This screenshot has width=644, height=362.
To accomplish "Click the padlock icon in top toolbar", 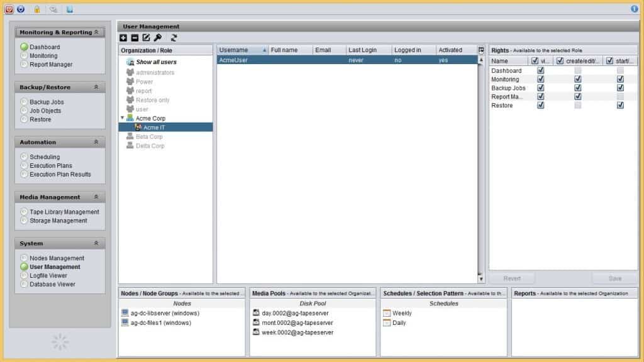I will (37, 9).
